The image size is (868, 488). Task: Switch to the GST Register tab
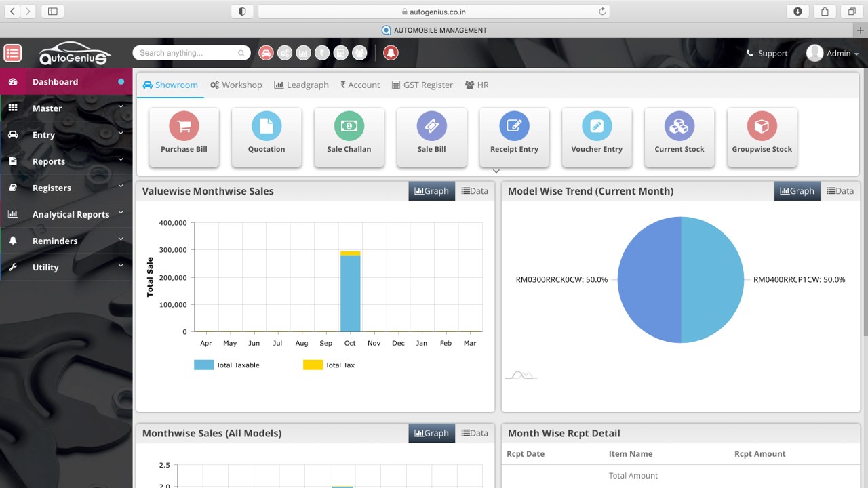pos(422,85)
